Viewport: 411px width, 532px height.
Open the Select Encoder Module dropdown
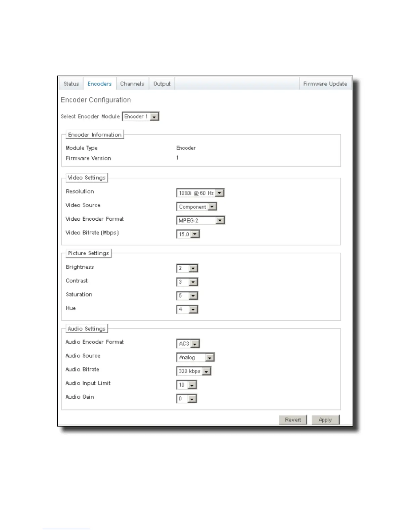pyautogui.click(x=141, y=117)
